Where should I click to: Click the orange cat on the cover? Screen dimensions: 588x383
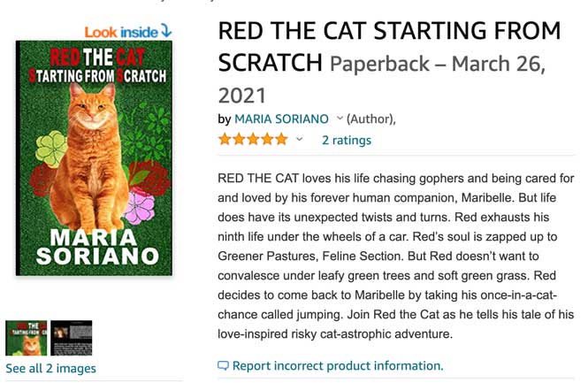coord(91,157)
